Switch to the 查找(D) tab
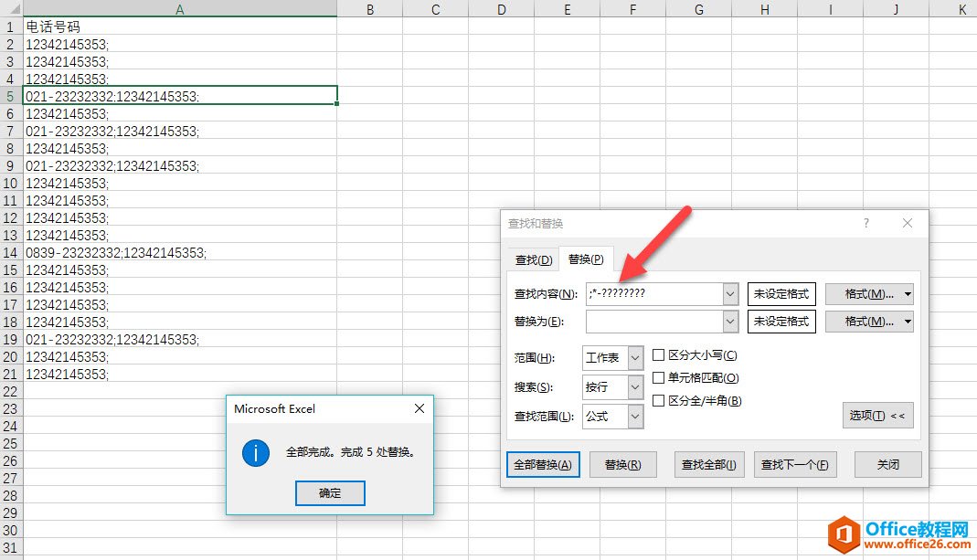Screen dimensions: 977x560 click(532, 259)
